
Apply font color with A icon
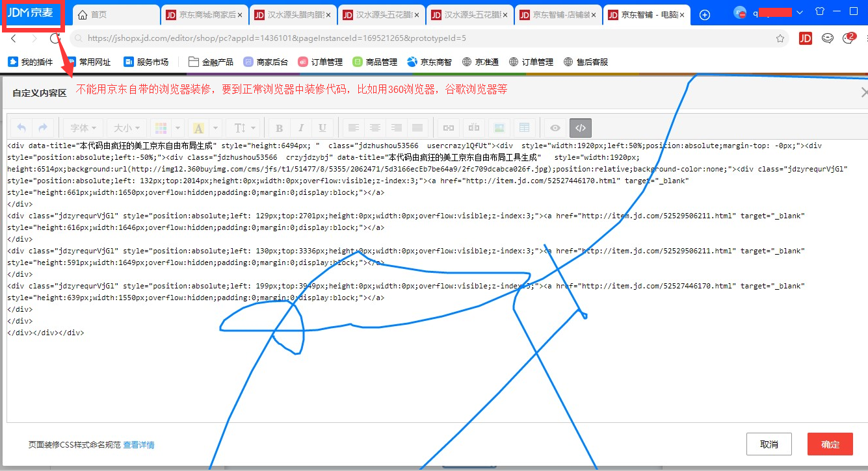(x=199, y=128)
